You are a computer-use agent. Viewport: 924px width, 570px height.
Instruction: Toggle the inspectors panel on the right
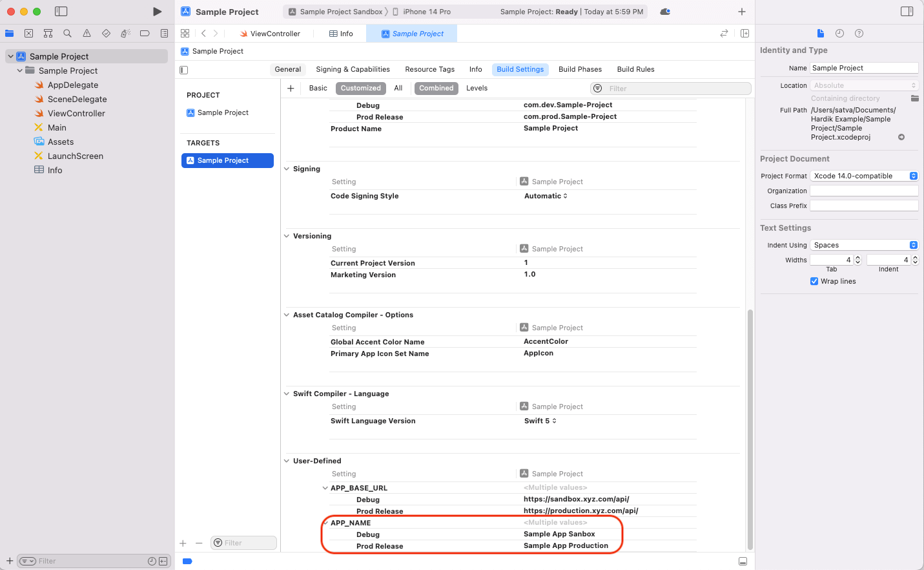[x=907, y=12]
